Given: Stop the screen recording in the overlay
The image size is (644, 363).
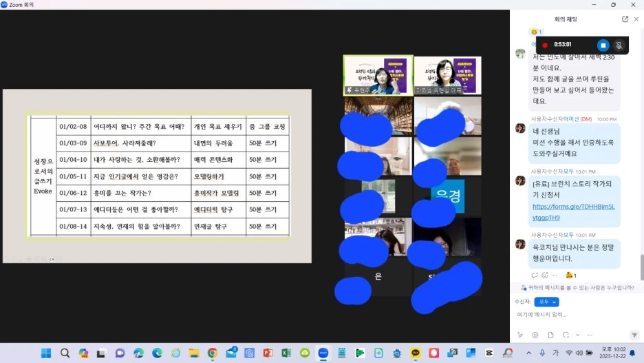Looking at the screenshot, I should pyautogui.click(x=603, y=45).
